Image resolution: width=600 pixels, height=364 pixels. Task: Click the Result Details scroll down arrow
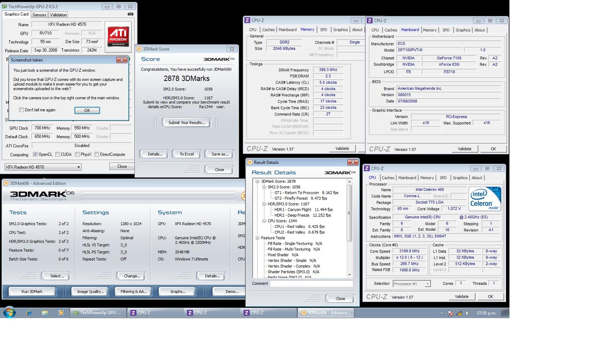coord(349,275)
